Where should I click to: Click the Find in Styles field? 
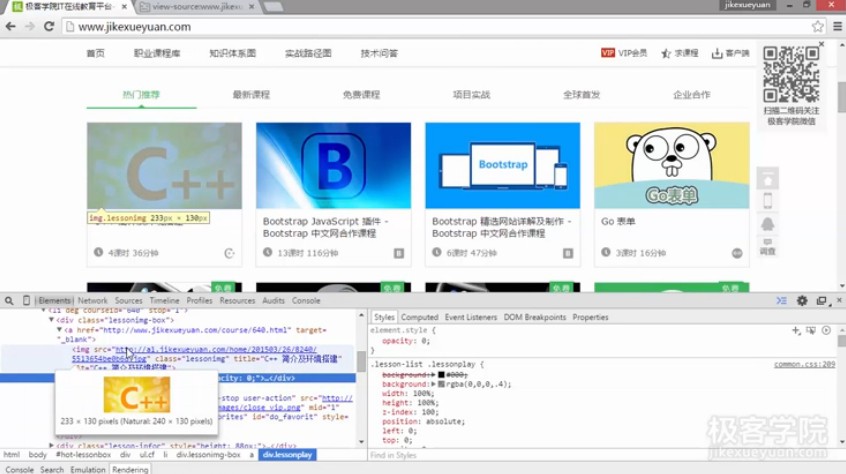(602, 455)
